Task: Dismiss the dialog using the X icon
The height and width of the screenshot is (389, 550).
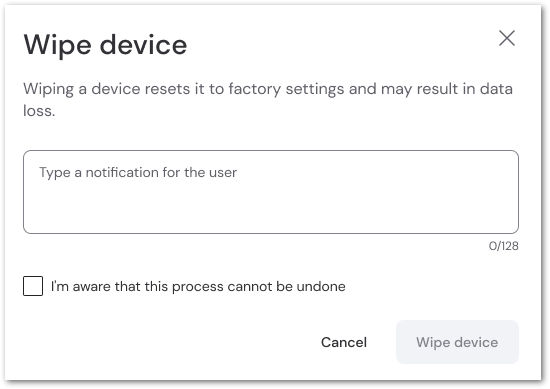Action: [507, 38]
